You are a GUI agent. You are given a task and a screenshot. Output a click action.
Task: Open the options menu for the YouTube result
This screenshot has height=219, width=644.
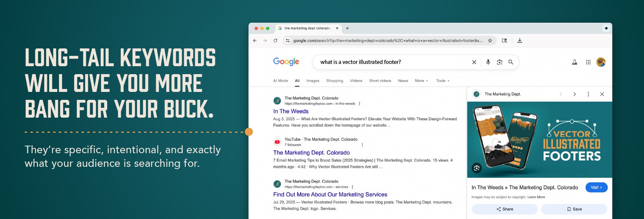pos(362,145)
